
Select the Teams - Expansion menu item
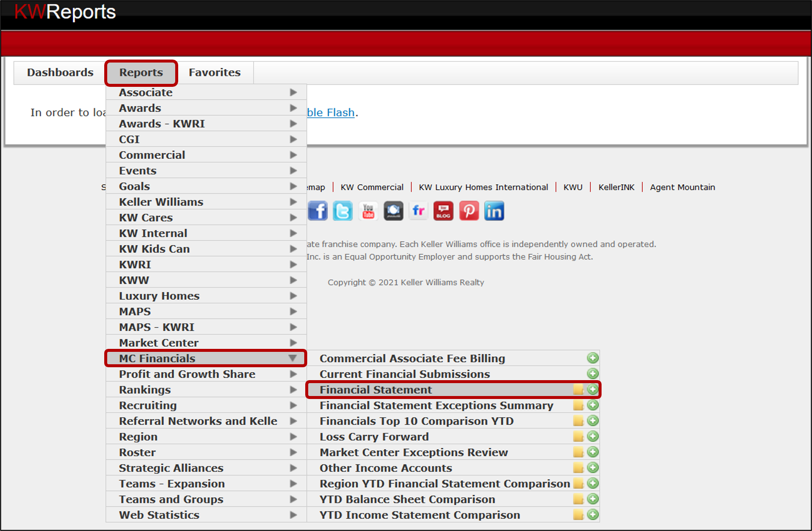pos(206,483)
